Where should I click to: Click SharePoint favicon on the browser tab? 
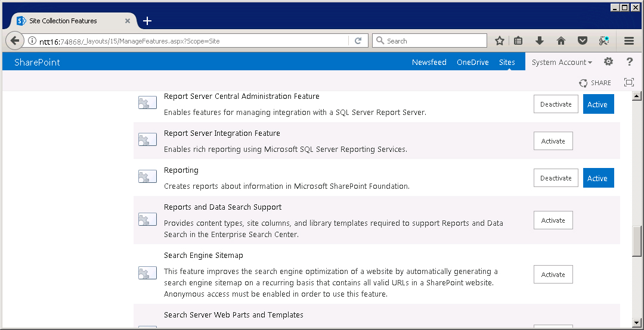(21, 20)
